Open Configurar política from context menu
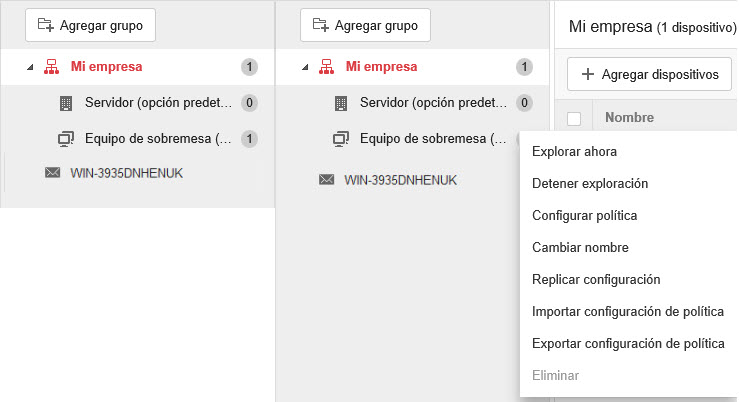This screenshot has width=739, height=402. 584,216
